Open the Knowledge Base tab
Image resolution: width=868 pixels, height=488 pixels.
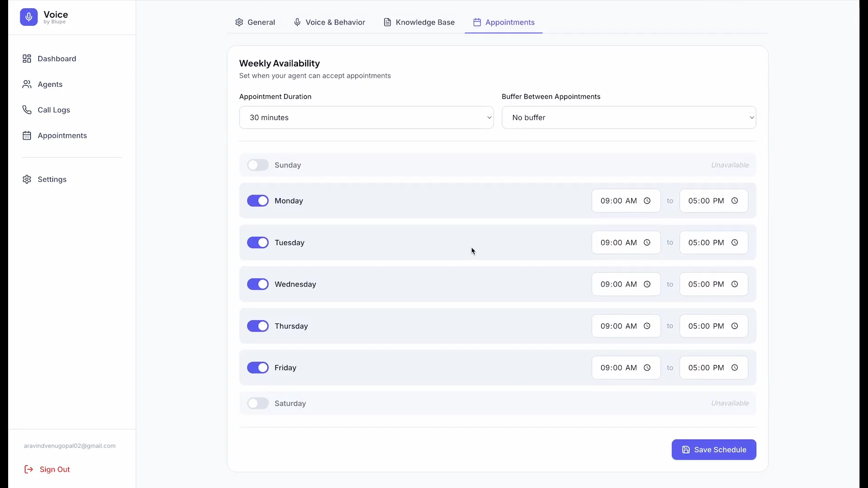pos(419,22)
